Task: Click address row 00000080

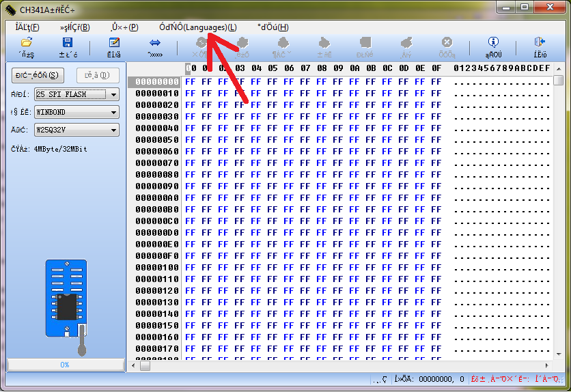Action: pyautogui.click(x=157, y=175)
